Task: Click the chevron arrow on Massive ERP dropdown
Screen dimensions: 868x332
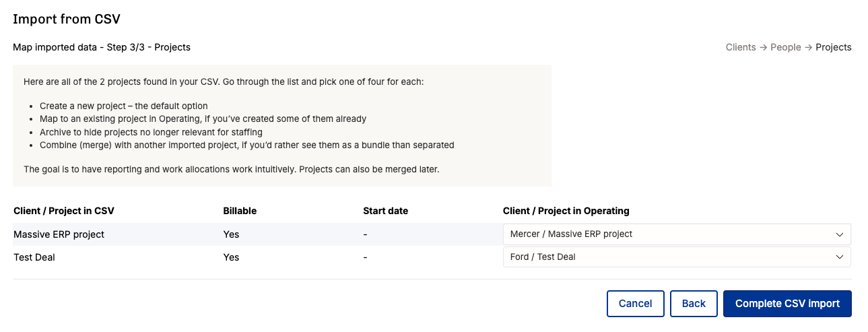Action: [x=839, y=234]
